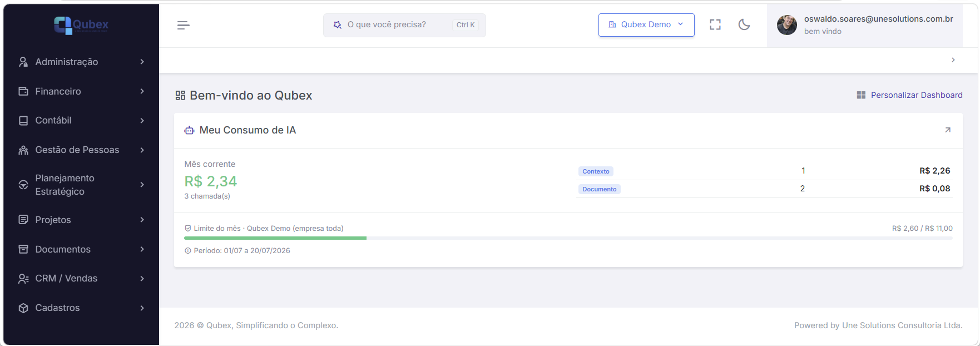This screenshot has height=346, width=980.
Task: Click the monthly limit progress bar
Action: coord(568,238)
